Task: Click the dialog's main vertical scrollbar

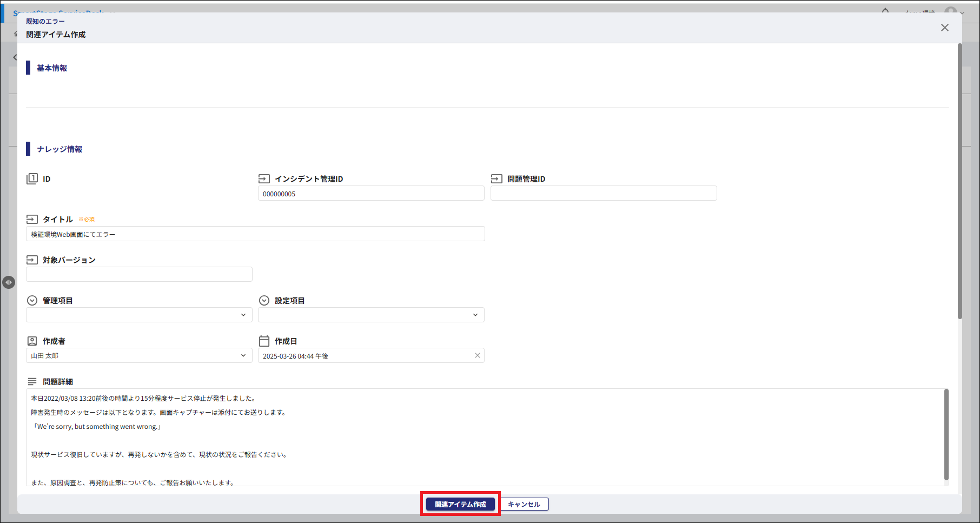Action: 959,182
